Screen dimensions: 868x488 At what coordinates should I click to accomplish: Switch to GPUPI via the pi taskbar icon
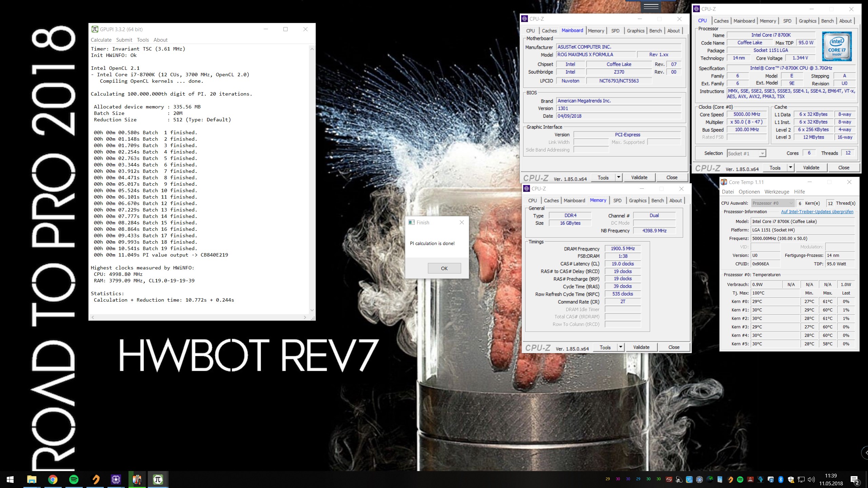(x=158, y=480)
